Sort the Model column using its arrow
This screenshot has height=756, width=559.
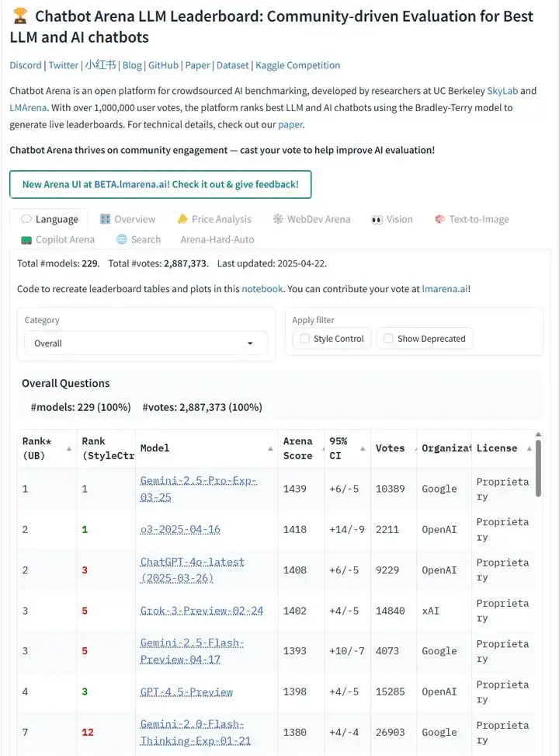pos(270,448)
